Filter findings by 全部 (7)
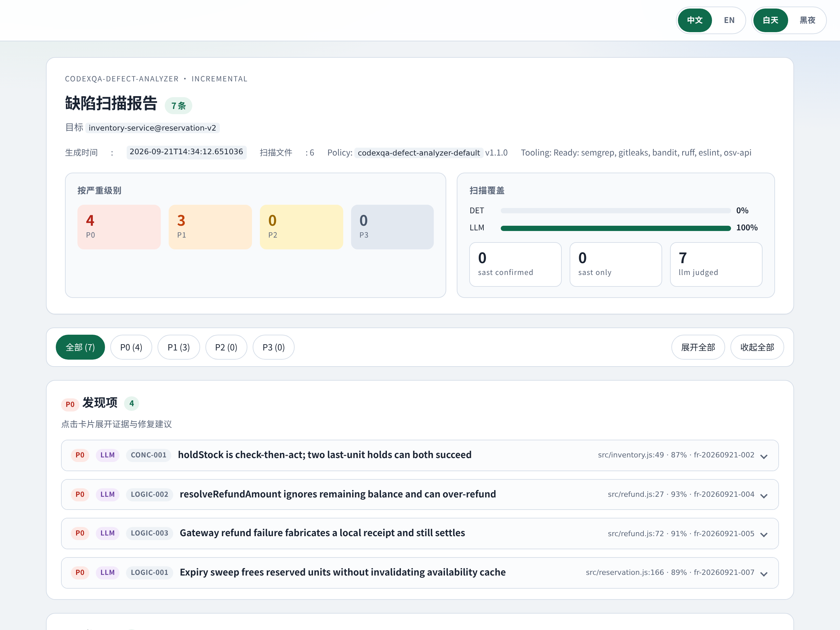This screenshot has height=630, width=840. (80, 347)
